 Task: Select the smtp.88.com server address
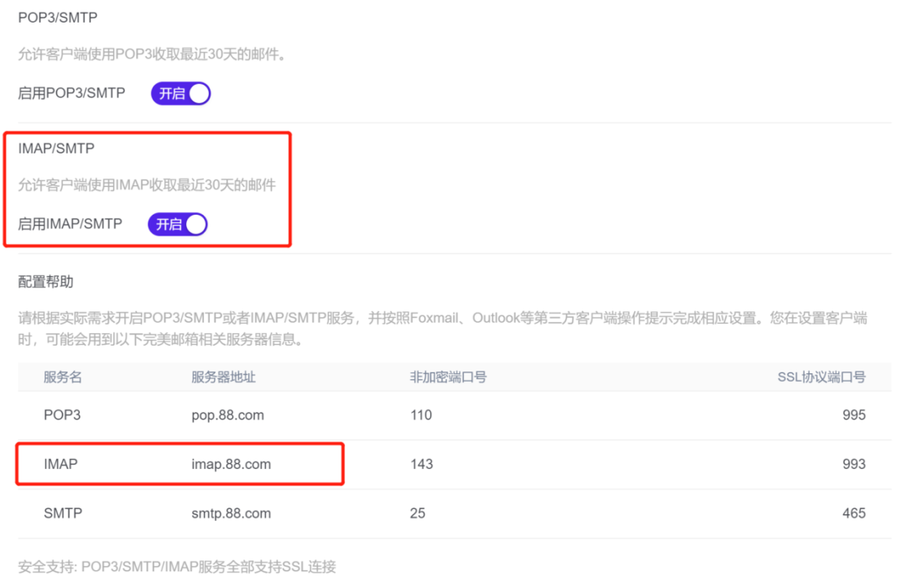click(x=231, y=513)
